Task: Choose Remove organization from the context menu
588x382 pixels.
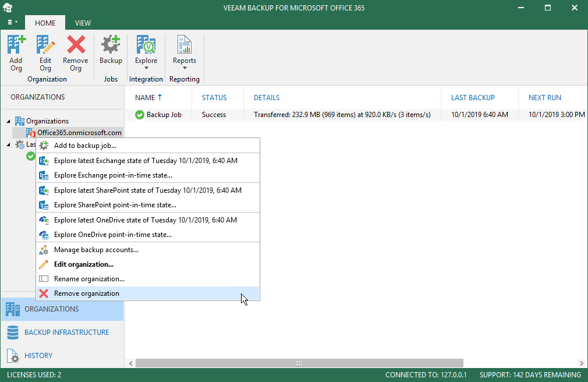Action: tap(148, 293)
